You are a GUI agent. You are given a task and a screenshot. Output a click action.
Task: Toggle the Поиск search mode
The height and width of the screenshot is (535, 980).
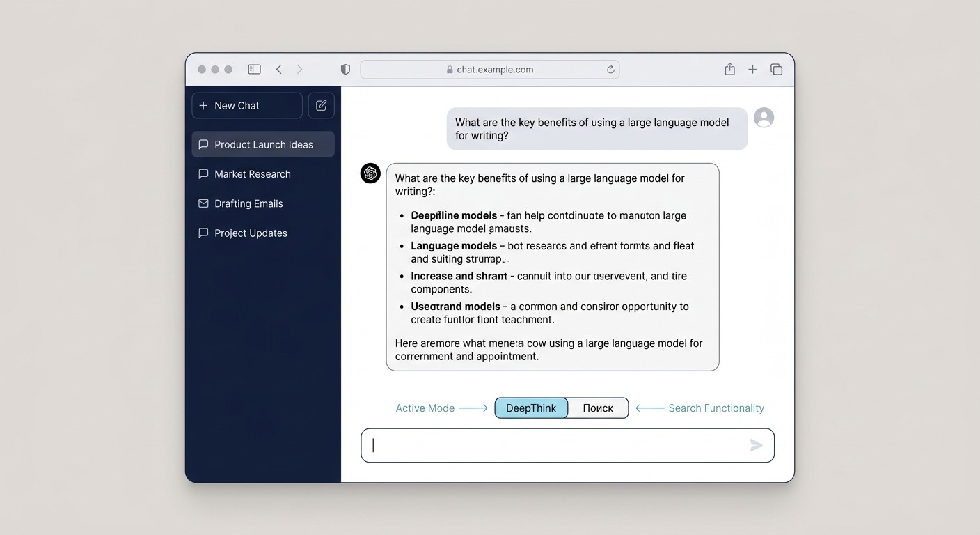[x=598, y=408]
